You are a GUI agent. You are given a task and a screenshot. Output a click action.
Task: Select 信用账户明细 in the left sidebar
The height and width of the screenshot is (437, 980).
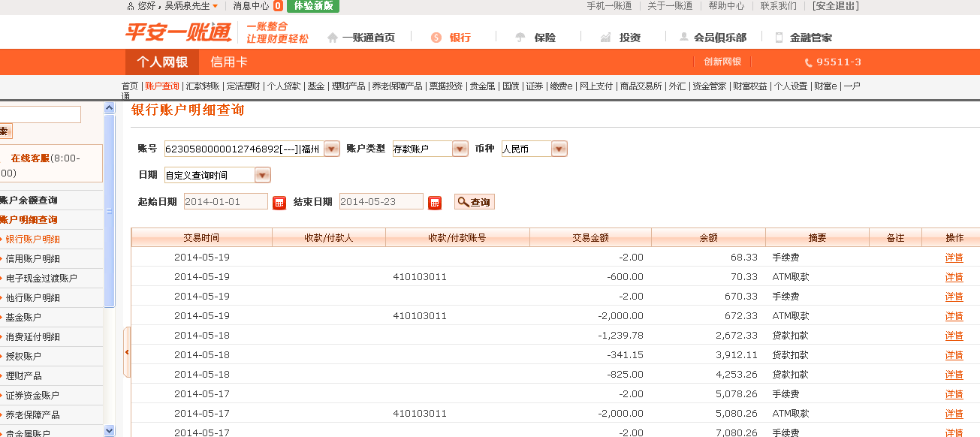coord(33,259)
